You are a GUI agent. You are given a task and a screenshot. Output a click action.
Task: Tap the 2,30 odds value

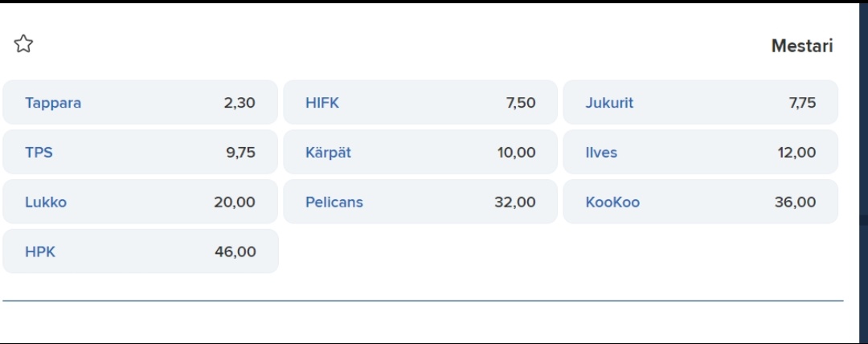coord(240,103)
